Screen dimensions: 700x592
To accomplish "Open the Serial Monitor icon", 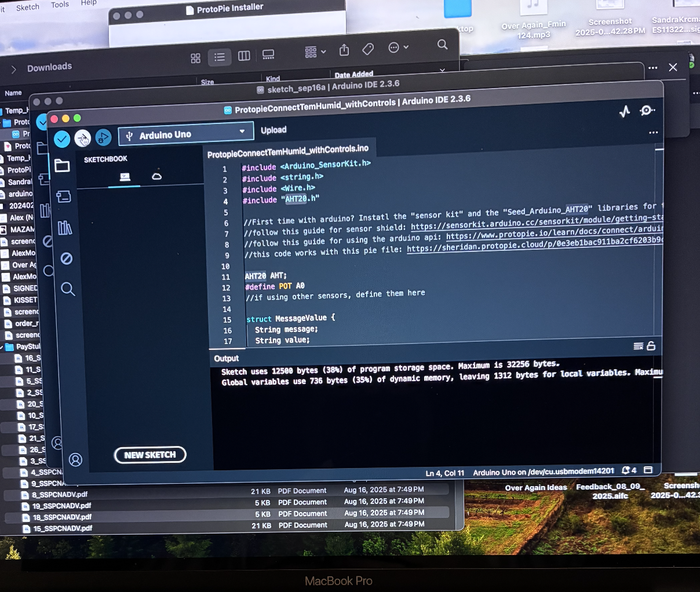I will pyautogui.click(x=647, y=110).
